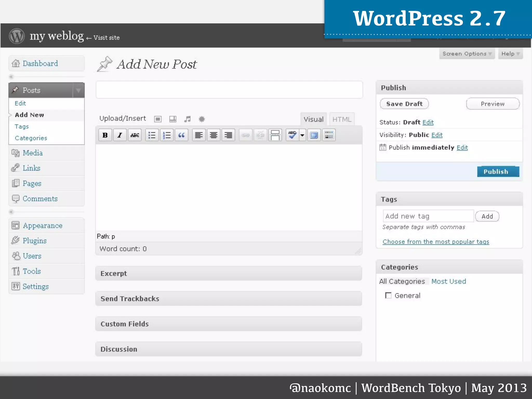This screenshot has width=532, height=399.
Task: Select Add New under Posts
Action: 29,115
